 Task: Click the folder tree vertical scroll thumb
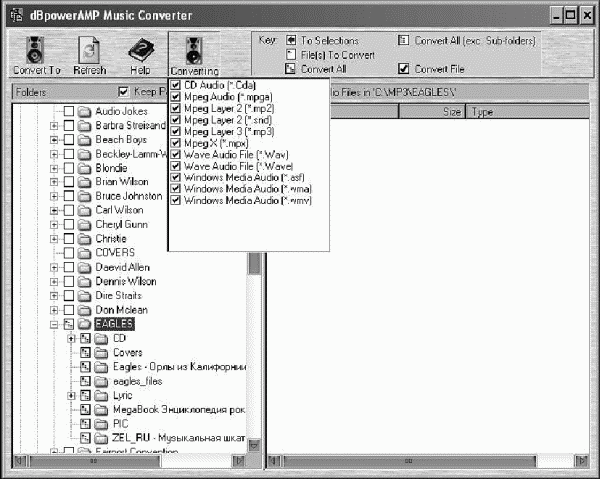click(254, 263)
